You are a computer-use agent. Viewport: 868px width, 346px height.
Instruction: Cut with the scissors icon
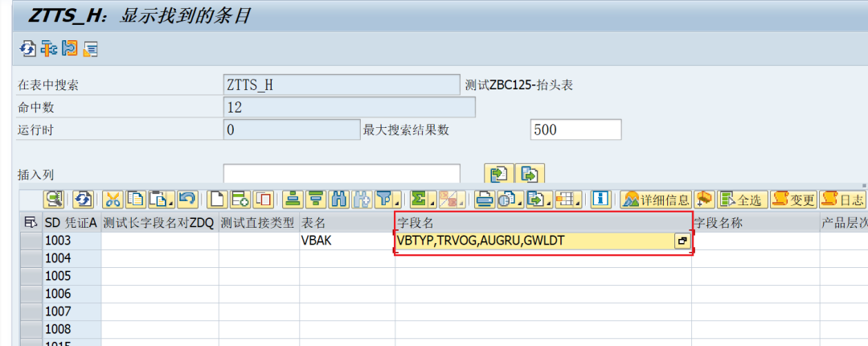(x=113, y=200)
